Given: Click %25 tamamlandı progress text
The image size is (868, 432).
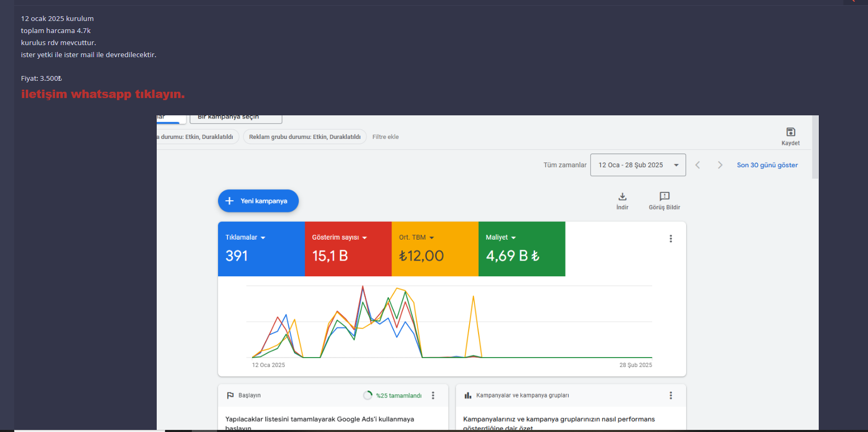Looking at the screenshot, I should (398, 396).
